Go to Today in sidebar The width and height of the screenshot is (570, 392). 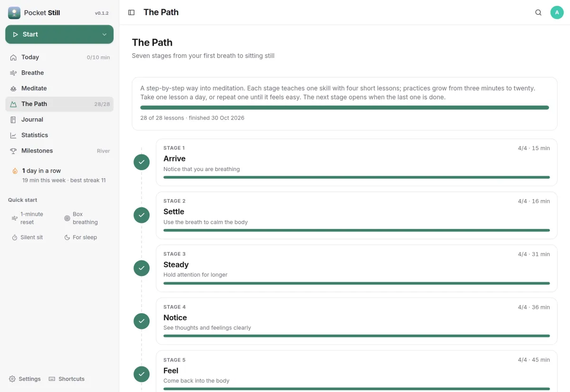tap(59, 57)
